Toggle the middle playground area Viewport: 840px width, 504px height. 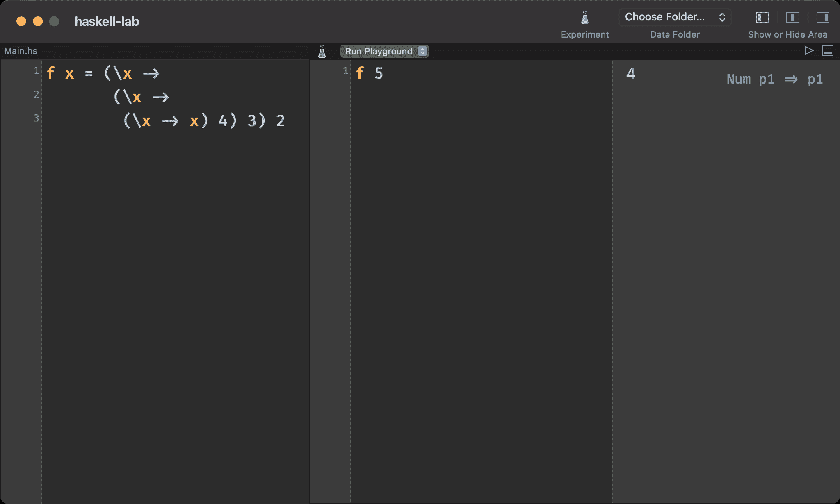(792, 17)
